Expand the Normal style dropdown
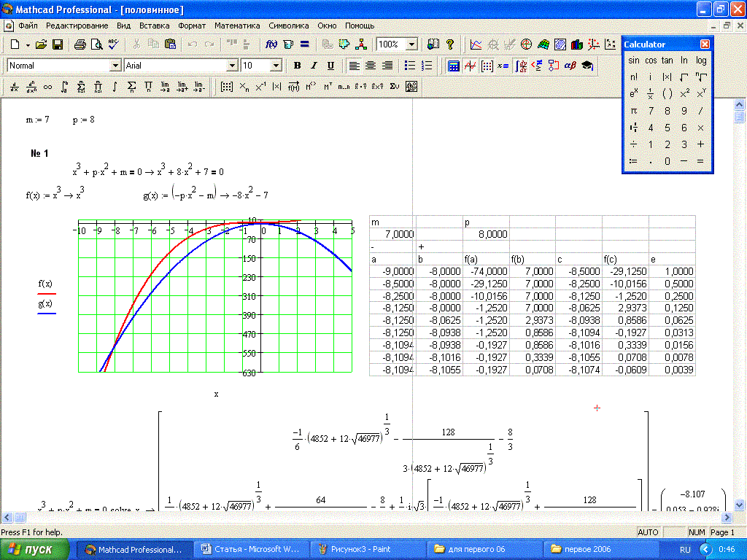Image resolution: width=747 pixels, height=560 pixels. pyautogui.click(x=115, y=66)
